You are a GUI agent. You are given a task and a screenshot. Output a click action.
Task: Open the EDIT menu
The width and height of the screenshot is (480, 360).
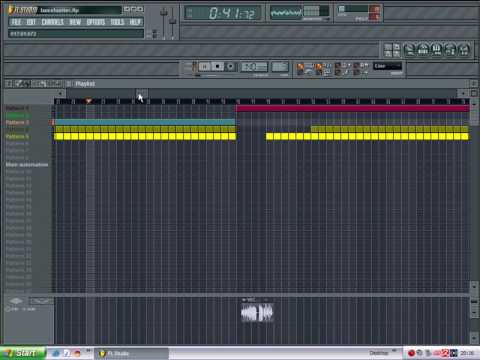click(31, 22)
